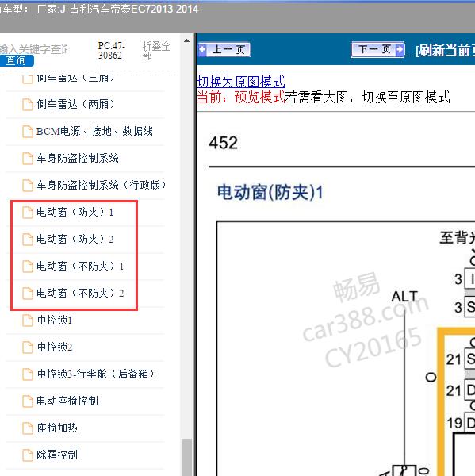Click the right arrow icon on 下一页
This screenshot has width=475, height=476.
(x=400, y=49)
